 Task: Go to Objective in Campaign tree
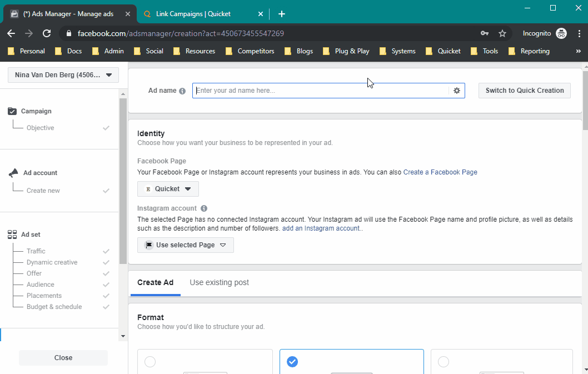coord(40,128)
